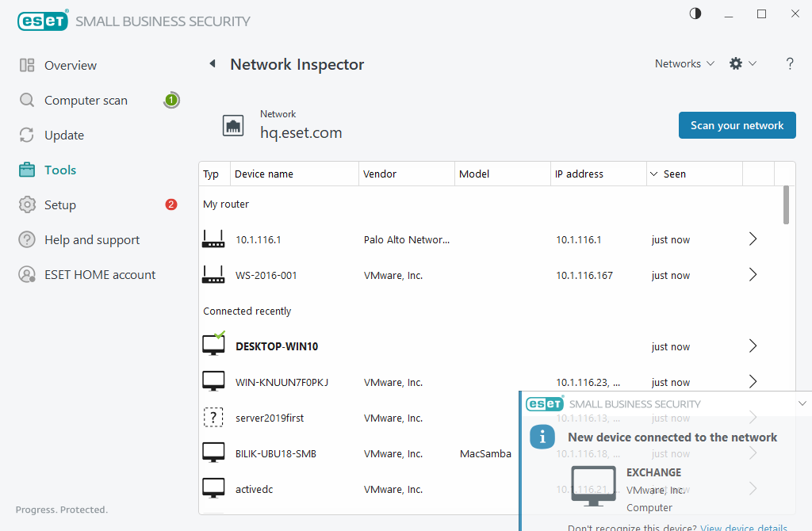The image size is (812, 531).
Task: Open the Networks dropdown
Action: (x=684, y=63)
